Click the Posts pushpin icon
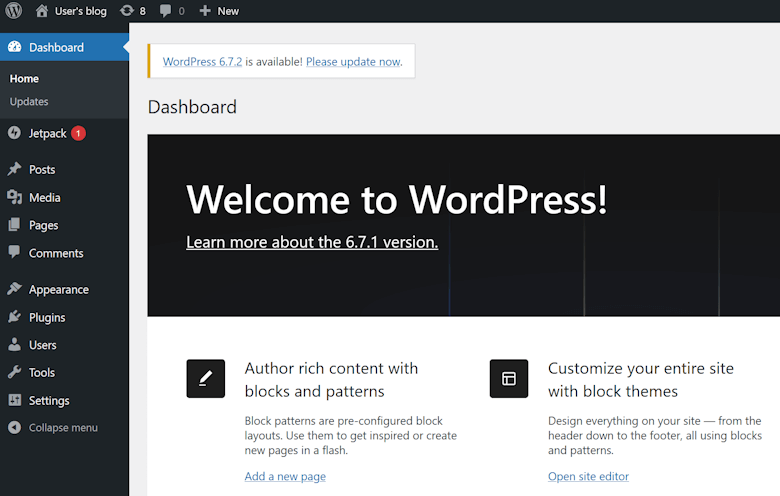 (14, 169)
